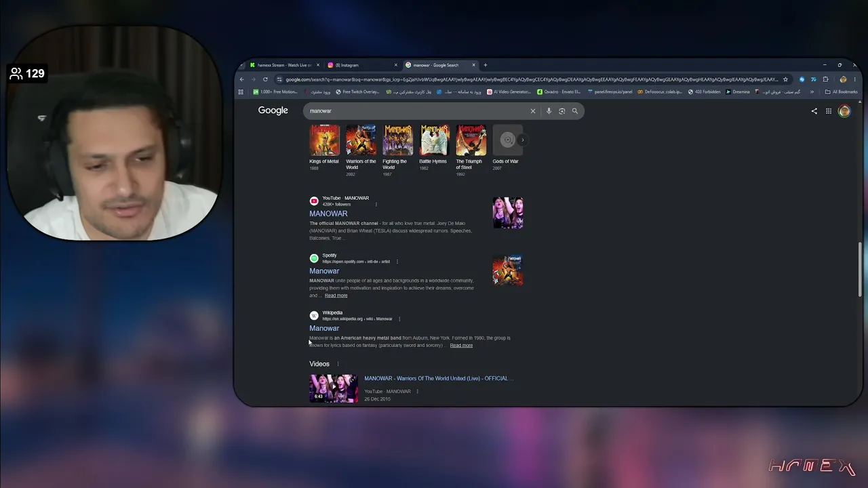Bookmark this page with the star icon

(x=786, y=79)
